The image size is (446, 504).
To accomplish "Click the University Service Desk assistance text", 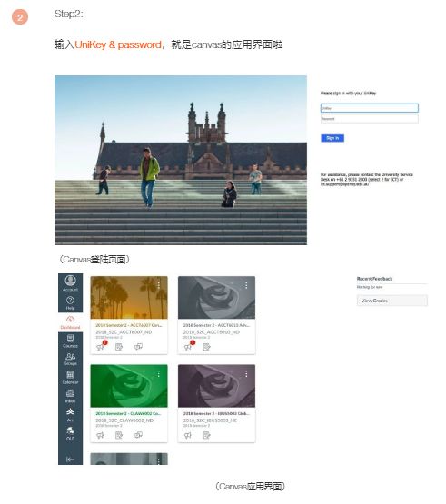I will point(367,180).
